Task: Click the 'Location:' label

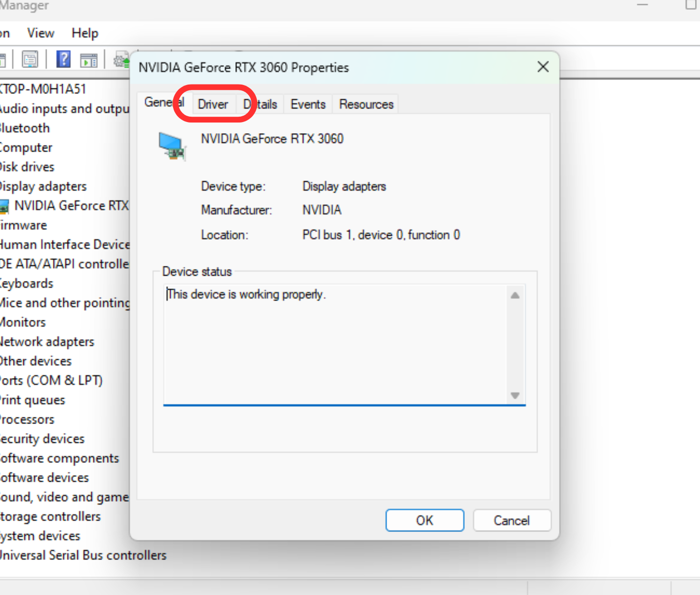Action: pyautogui.click(x=225, y=235)
